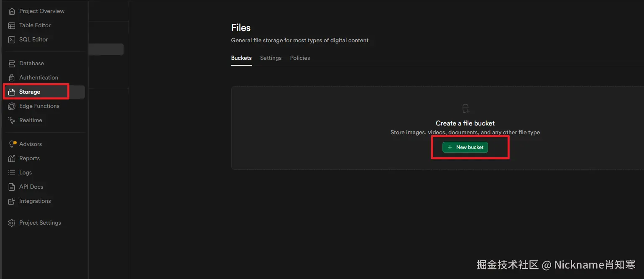Select the highlighted item in the secondary panel
Image resolution: width=644 pixels, height=279 pixels.
[x=106, y=49]
